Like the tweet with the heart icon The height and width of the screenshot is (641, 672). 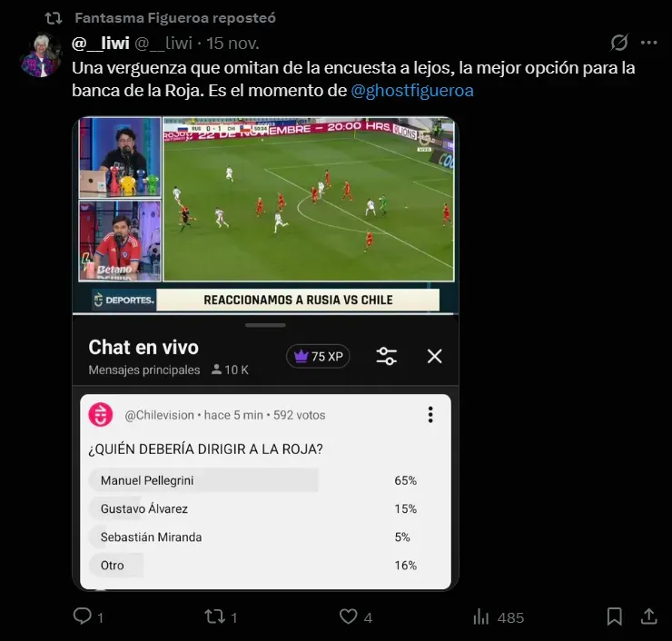point(348,616)
